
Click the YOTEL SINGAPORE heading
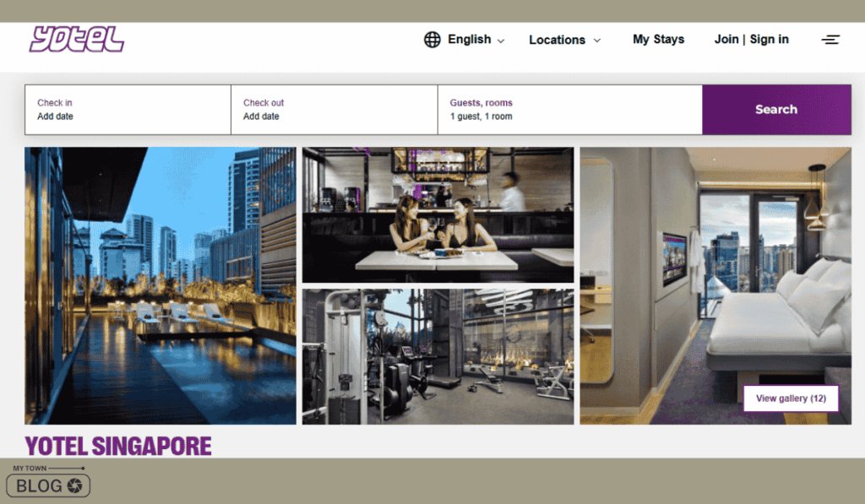click(118, 446)
